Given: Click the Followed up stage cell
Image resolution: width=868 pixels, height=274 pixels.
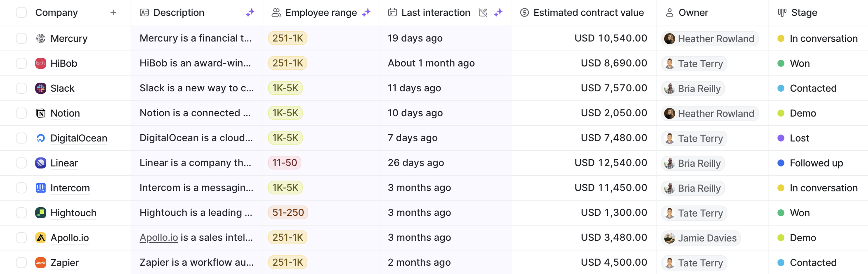Looking at the screenshot, I should point(816,163).
